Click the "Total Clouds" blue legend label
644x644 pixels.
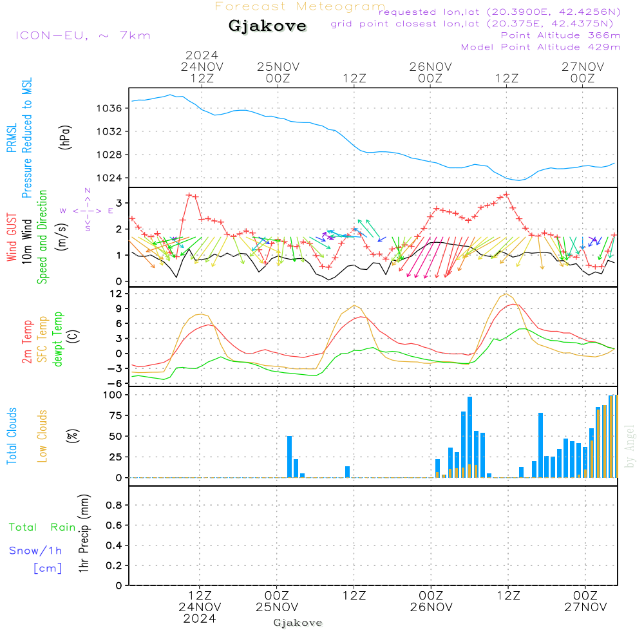click(x=12, y=436)
